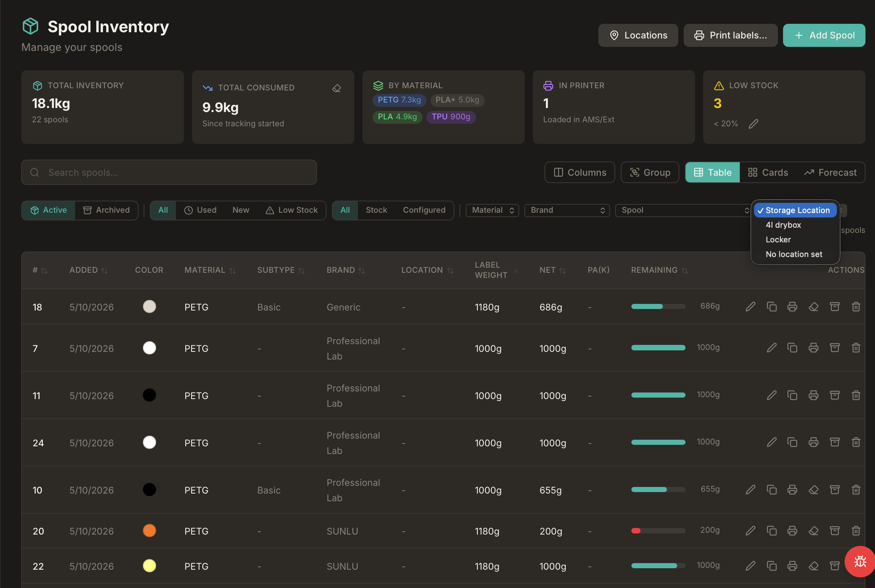This screenshot has width=875, height=588.
Task: Print label for spool 18
Action: 792,307
